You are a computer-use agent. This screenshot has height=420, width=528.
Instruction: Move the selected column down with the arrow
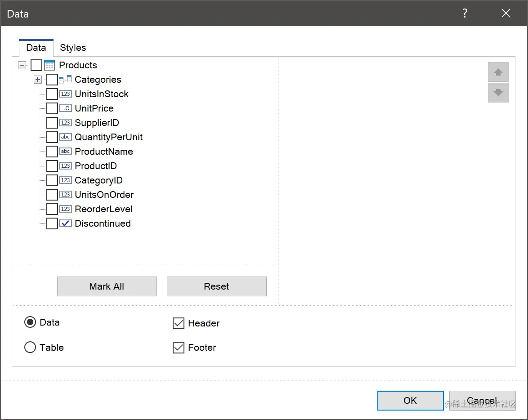pyautogui.click(x=498, y=92)
